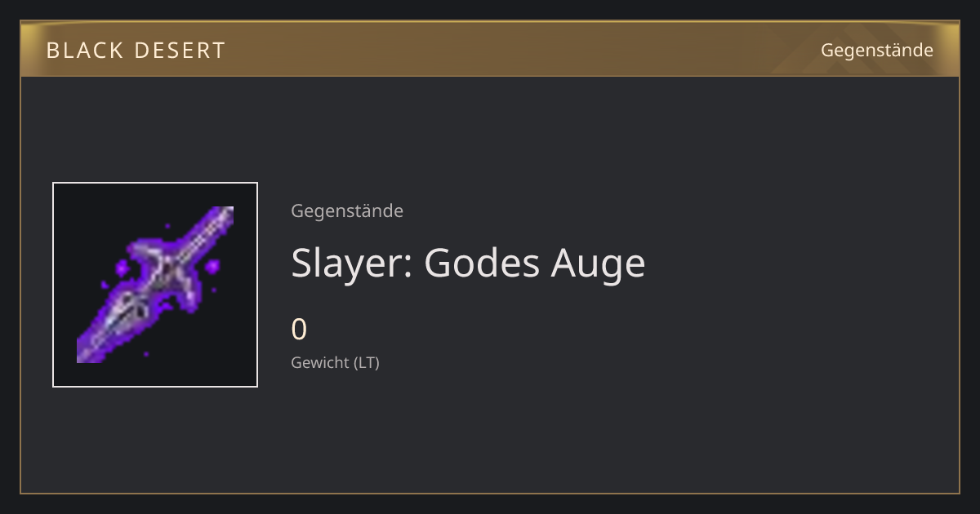The width and height of the screenshot is (980, 514).
Task: Click the gold header banner center
Action: 490,49
